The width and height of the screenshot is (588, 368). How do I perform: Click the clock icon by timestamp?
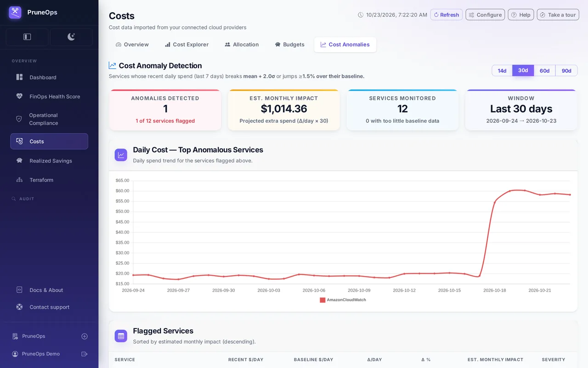(x=361, y=15)
